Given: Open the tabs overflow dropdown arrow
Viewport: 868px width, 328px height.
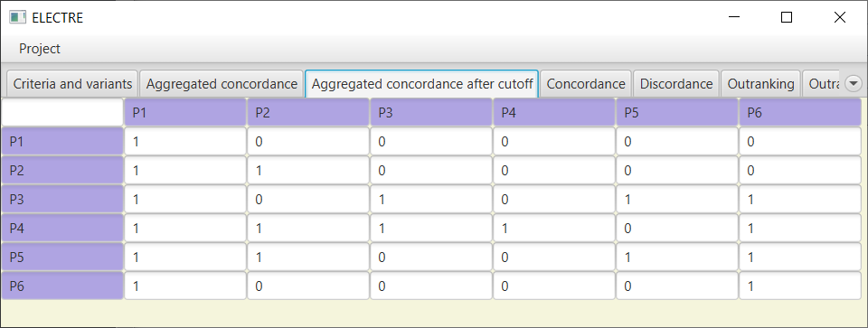Looking at the screenshot, I should (853, 84).
